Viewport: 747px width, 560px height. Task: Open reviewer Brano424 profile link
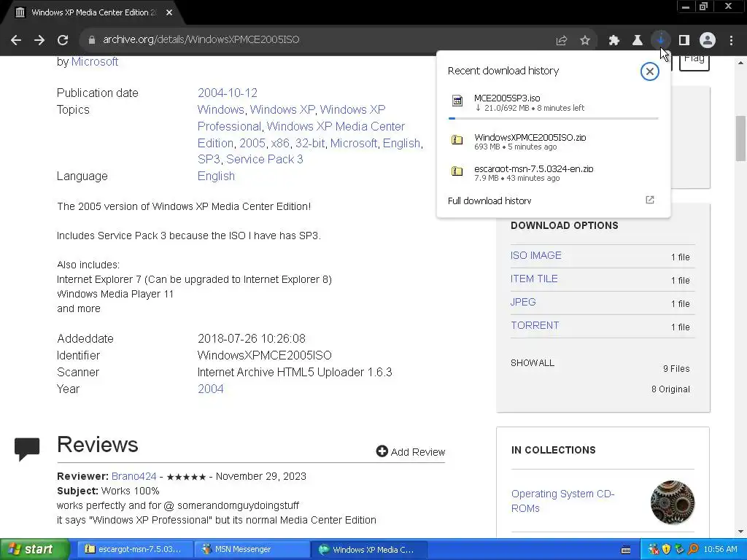click(134, 477)
